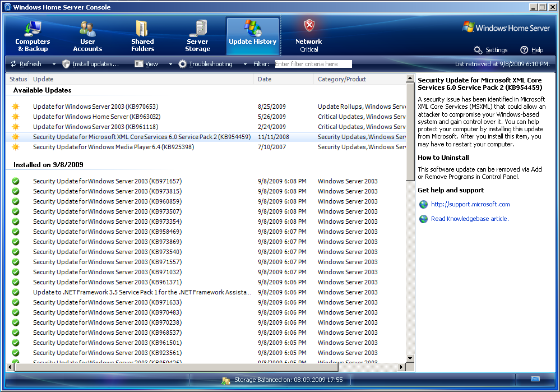Select Update for Windows Home Server (KB963032)
The image size is (560, 392).
coord(206,117)
